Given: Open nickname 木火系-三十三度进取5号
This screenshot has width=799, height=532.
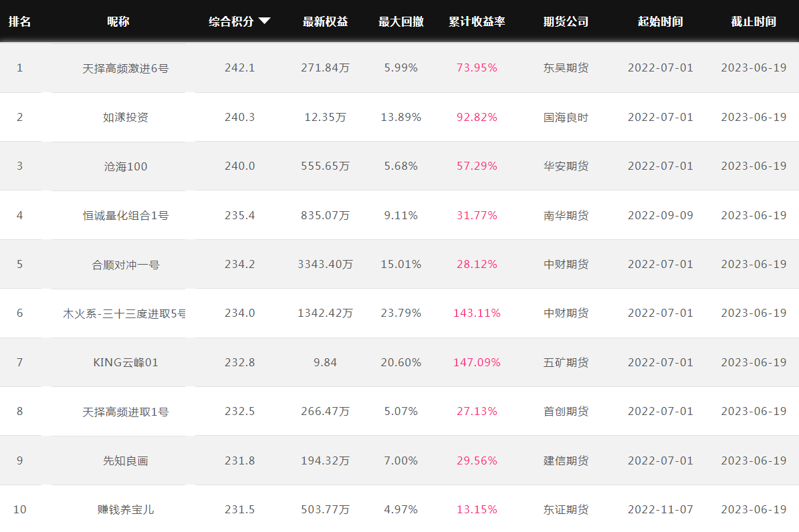Looking at the screenshot, I should tap(124, 314).
